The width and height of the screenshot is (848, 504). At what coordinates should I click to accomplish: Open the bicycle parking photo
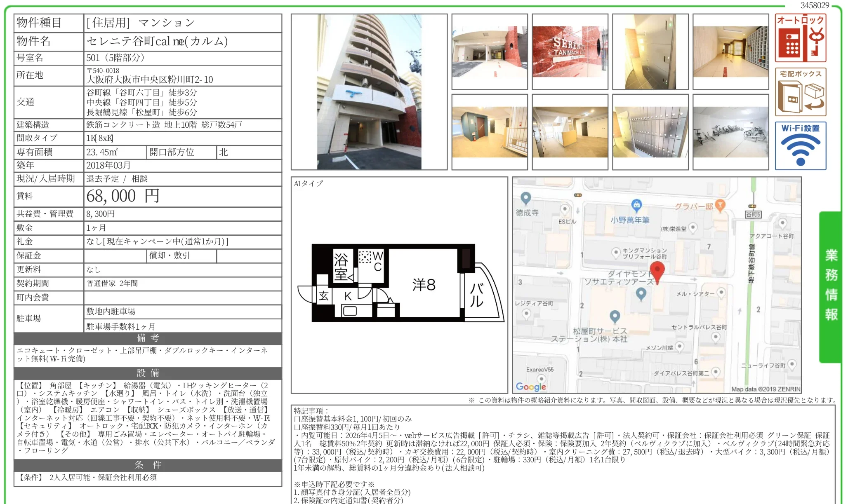pyautogui.click(x=730, y=132)
